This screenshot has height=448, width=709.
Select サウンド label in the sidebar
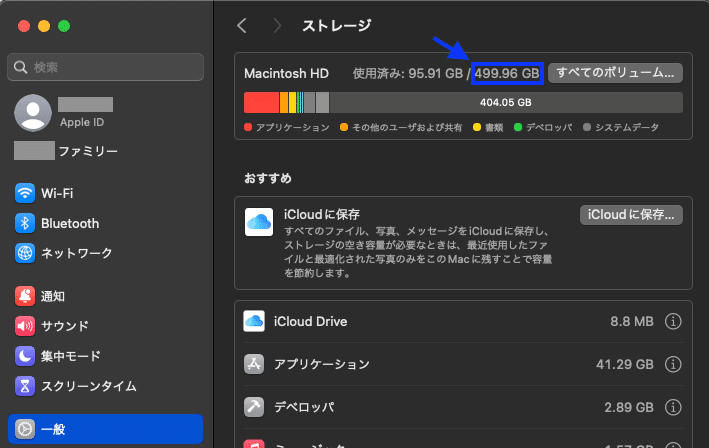click(65, 326)
